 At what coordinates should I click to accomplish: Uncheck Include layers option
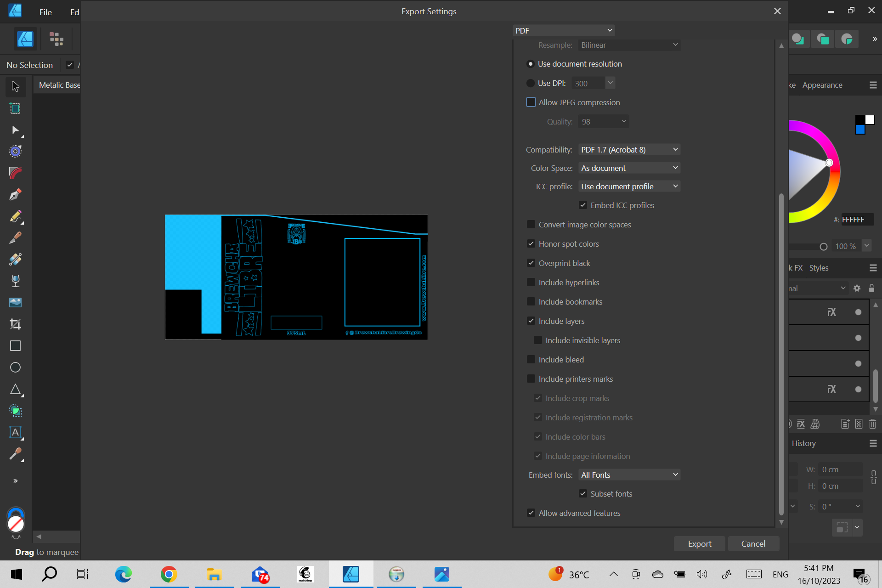pyautogui.click(x=531, y=321)
